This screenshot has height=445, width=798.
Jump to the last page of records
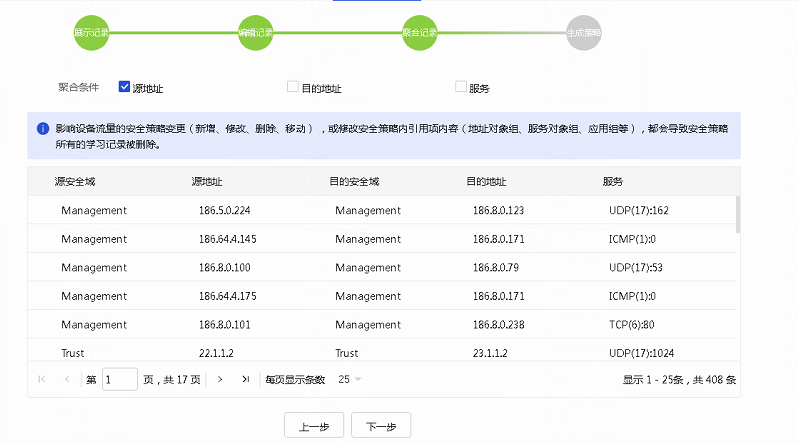[245, 379]
